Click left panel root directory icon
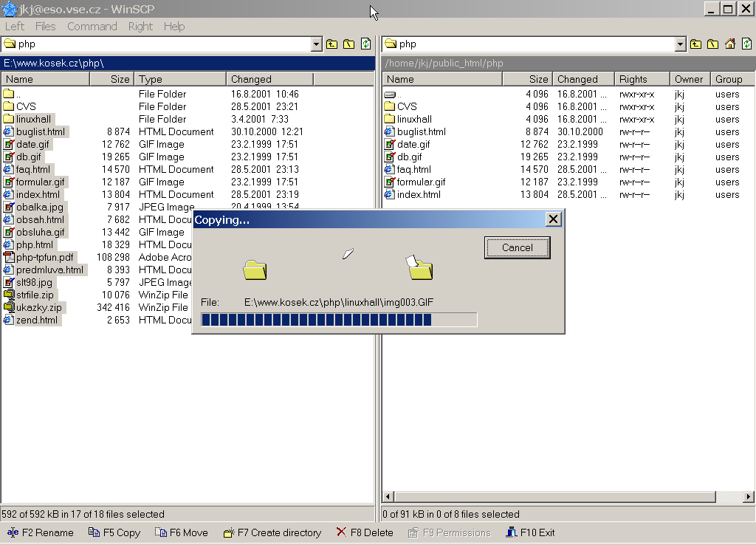756x545 pixels. click(348, 44)
